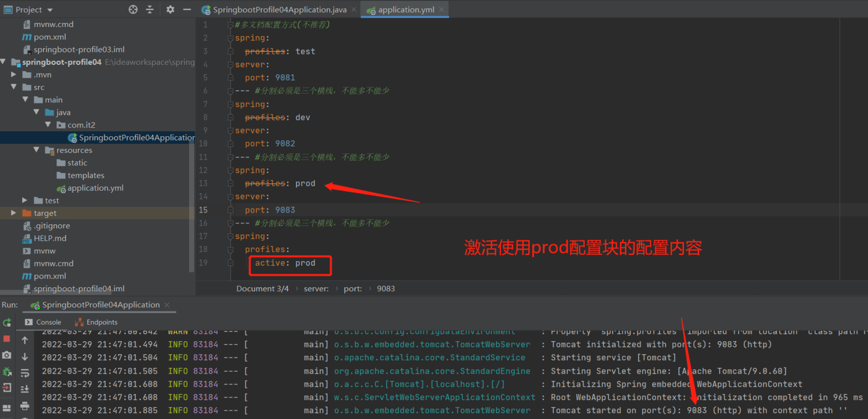Click on 'port: 9083' in the editor
The image size is (868, 419).
[x=270, y=210]
